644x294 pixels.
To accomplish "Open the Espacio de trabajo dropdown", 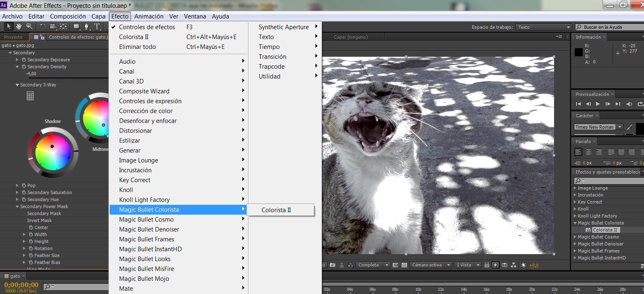I will pos(544,27).
